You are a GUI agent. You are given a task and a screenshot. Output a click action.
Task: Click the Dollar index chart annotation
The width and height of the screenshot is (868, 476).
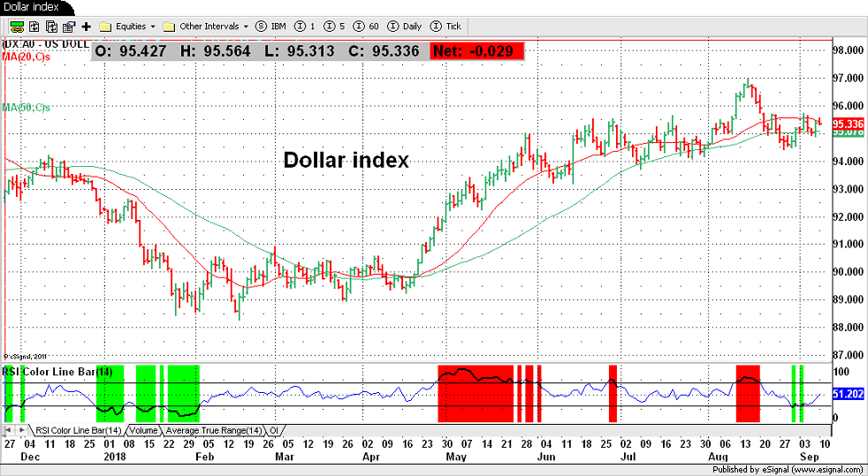346,161
